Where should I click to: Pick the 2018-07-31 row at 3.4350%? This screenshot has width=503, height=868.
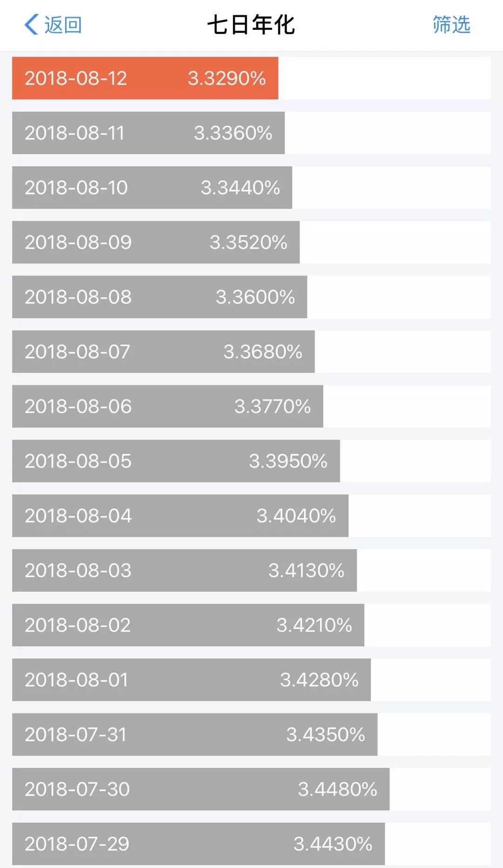tap(194, 734)
